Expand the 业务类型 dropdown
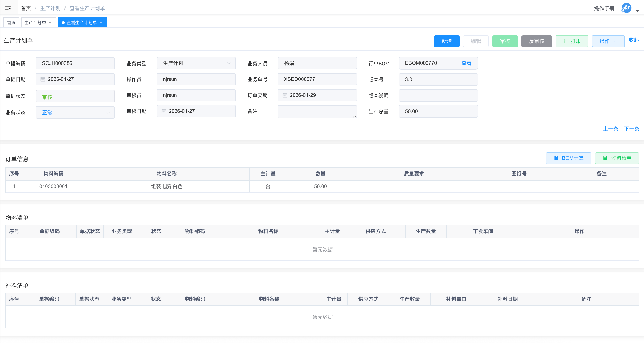The height and width of the screenshot is (343, 644). pos(196,63)
